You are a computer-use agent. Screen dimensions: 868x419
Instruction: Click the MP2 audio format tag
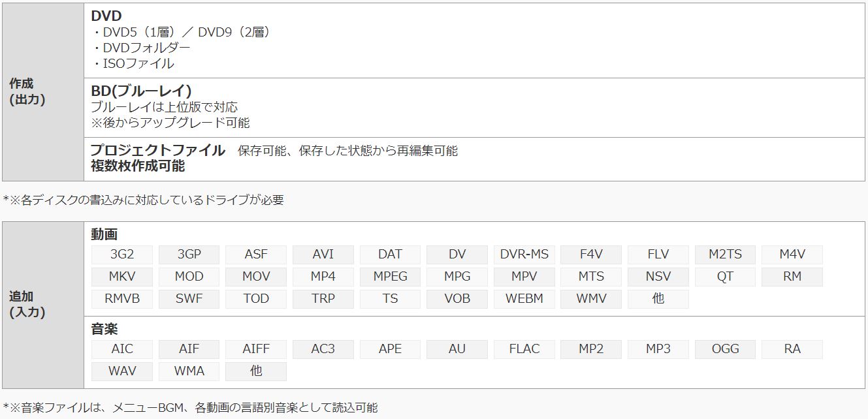click(x=591, y=349)
